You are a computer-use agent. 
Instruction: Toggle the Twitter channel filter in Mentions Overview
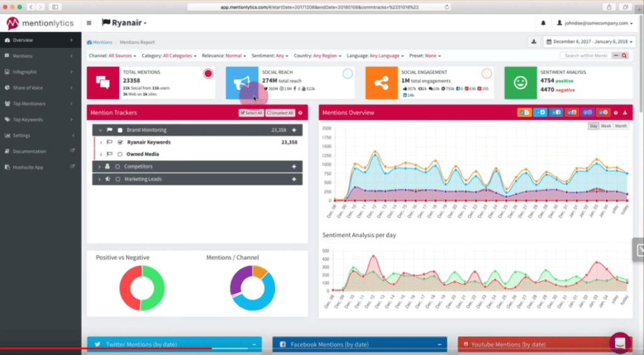[x=540, y=112]
